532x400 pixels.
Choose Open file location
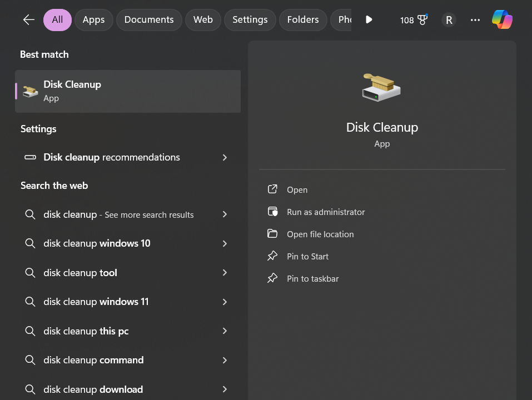tap(320, 234)
